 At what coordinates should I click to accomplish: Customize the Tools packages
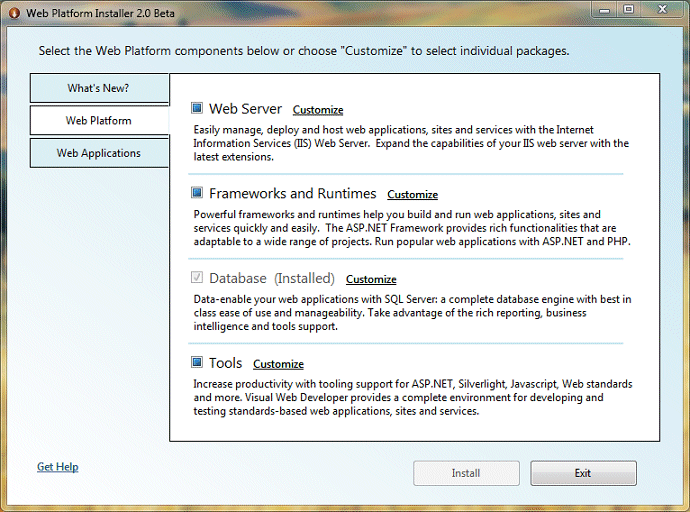(x=278, y=364)
